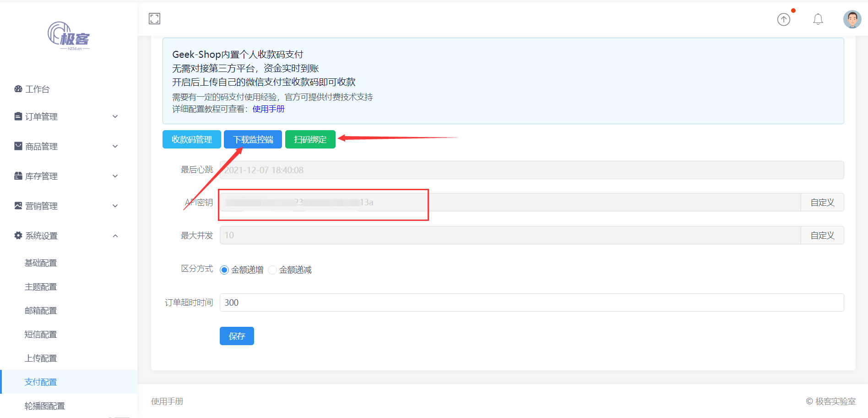Click the 最大并发 input field
This screenshot has width=868, height=418.
510,235
